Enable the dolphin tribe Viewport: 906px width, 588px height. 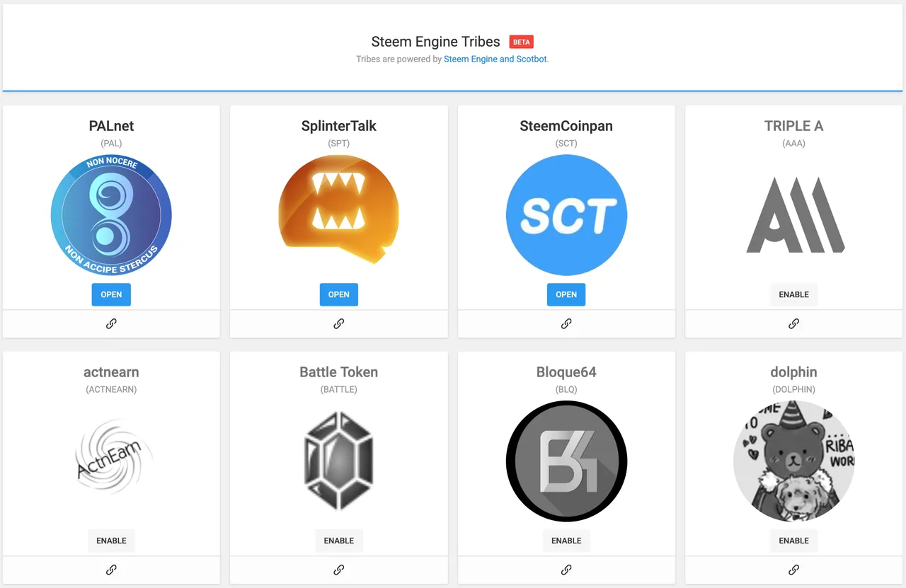click(x=793, y=541)
